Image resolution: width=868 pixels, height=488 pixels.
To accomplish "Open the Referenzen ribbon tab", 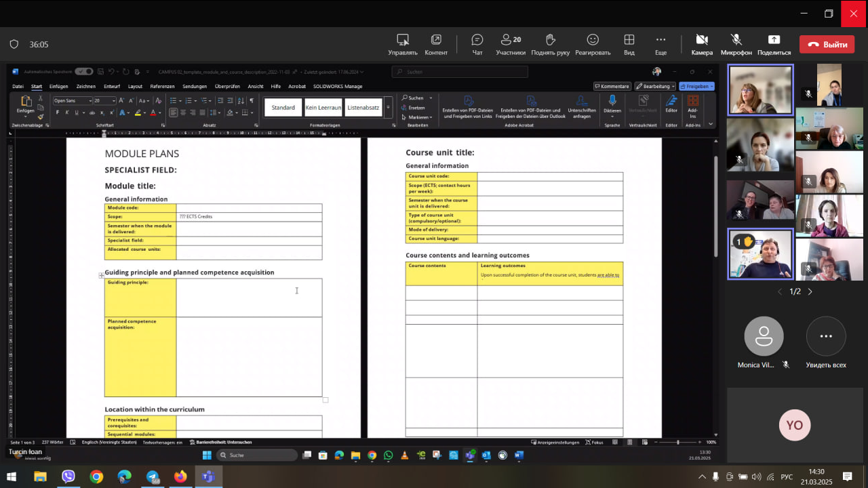I will tap(162, 86).
